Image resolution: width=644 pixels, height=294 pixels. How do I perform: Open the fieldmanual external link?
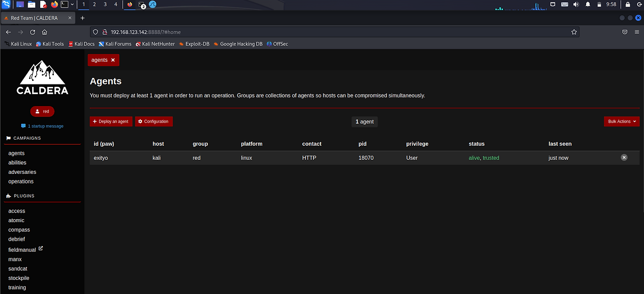coord(26,249)
